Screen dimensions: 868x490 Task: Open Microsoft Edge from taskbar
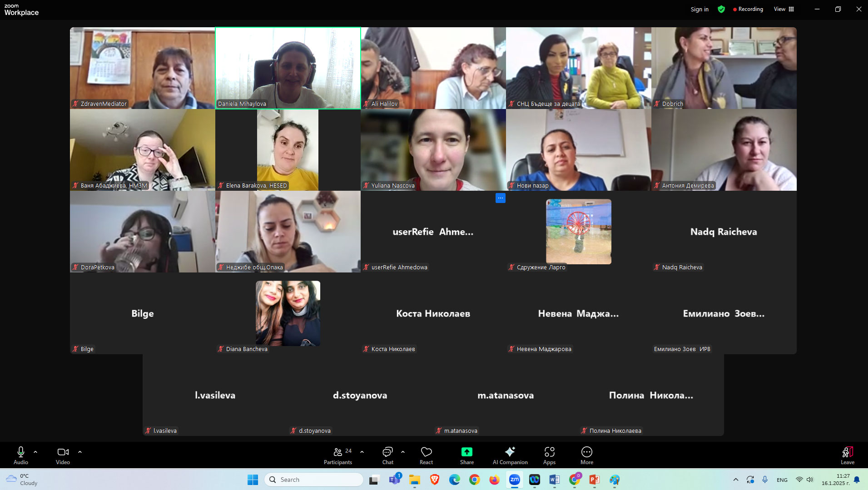[x=455, y=480]
